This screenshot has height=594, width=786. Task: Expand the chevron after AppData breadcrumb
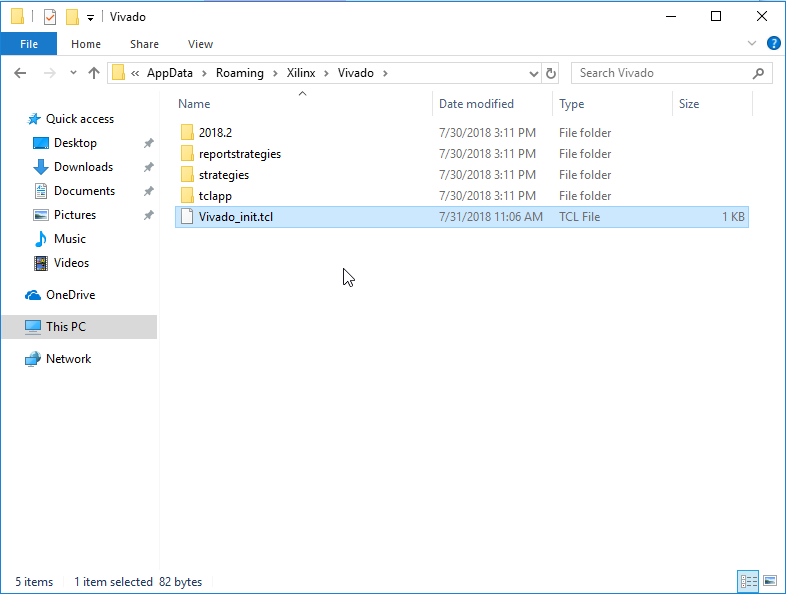pyautogui.click(x=204, y=73)
